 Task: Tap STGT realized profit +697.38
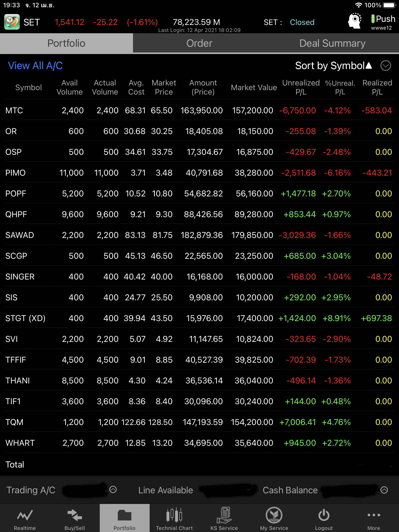[x=376, y=318]
